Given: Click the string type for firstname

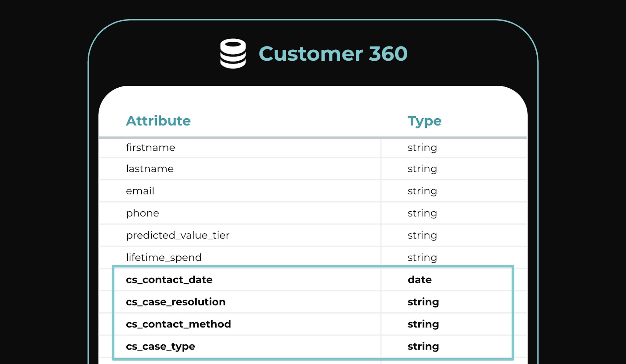Looking at the screenshot, I should pyautogui.click(x=422, y=148).
